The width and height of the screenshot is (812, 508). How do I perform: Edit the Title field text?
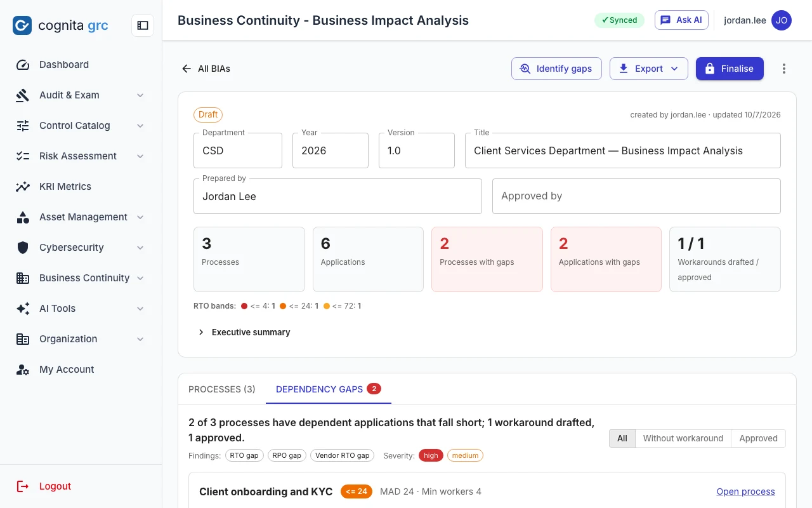click(623, 150)
